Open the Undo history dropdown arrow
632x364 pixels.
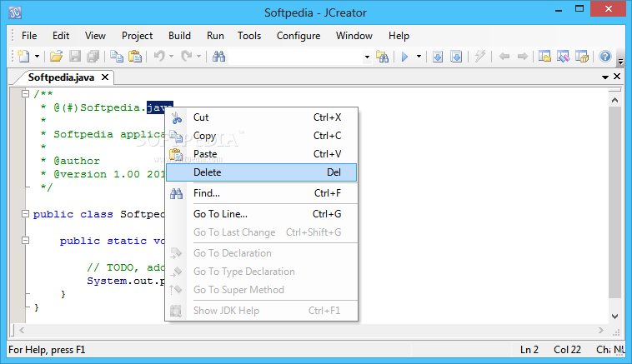[x=171, y=57]
